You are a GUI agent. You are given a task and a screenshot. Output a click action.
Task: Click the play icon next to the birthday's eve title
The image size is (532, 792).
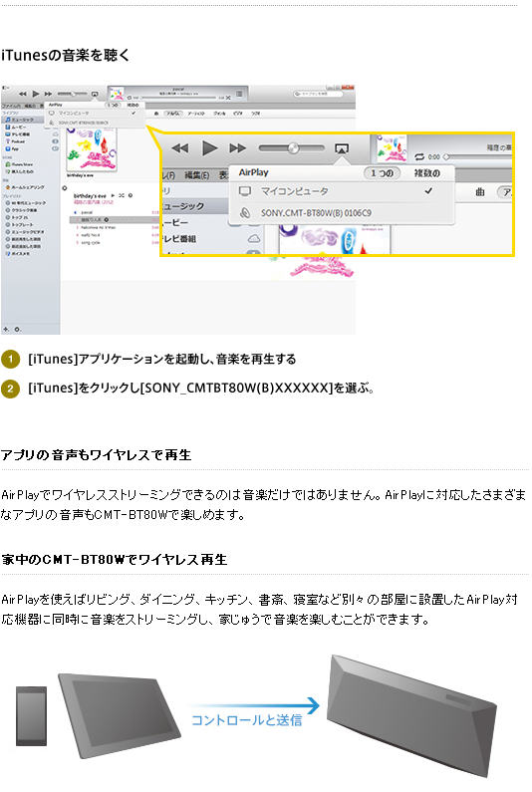113,195
